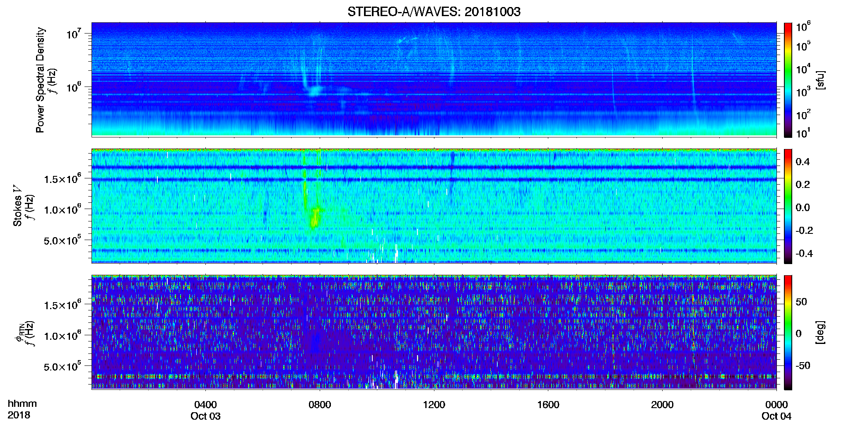Click the hhmm axis format label
This screenshot has width=868, height=447.
coord(22,404)
